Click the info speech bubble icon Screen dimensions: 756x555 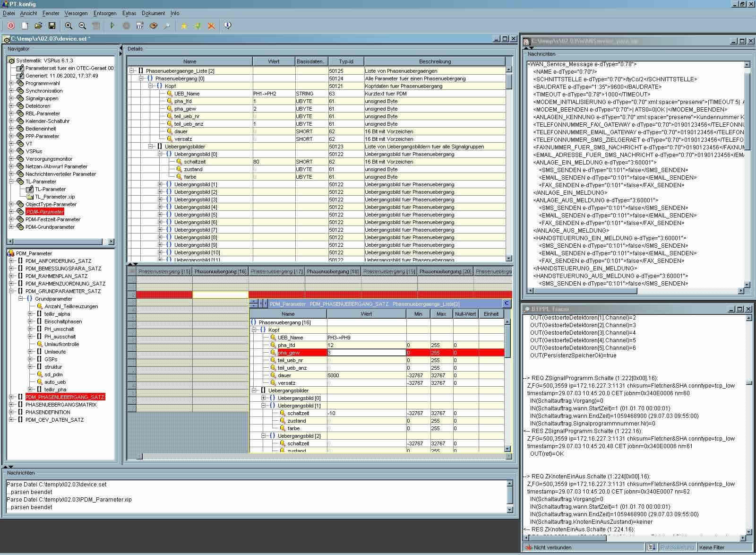(228, 26)
